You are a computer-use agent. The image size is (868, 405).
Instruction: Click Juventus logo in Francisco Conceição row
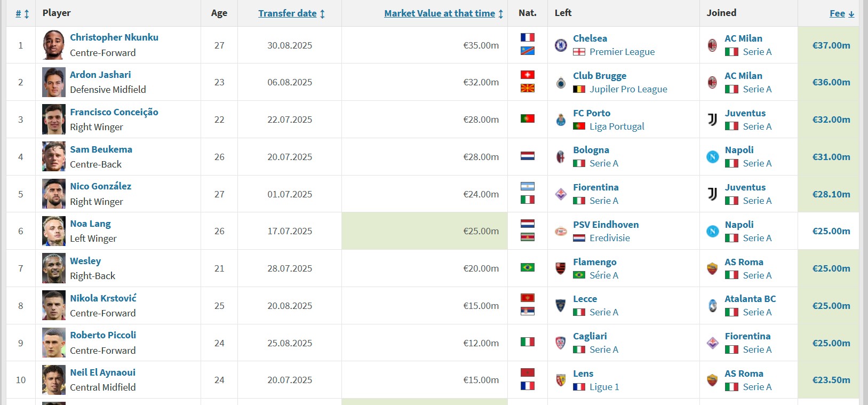[712, 120]
